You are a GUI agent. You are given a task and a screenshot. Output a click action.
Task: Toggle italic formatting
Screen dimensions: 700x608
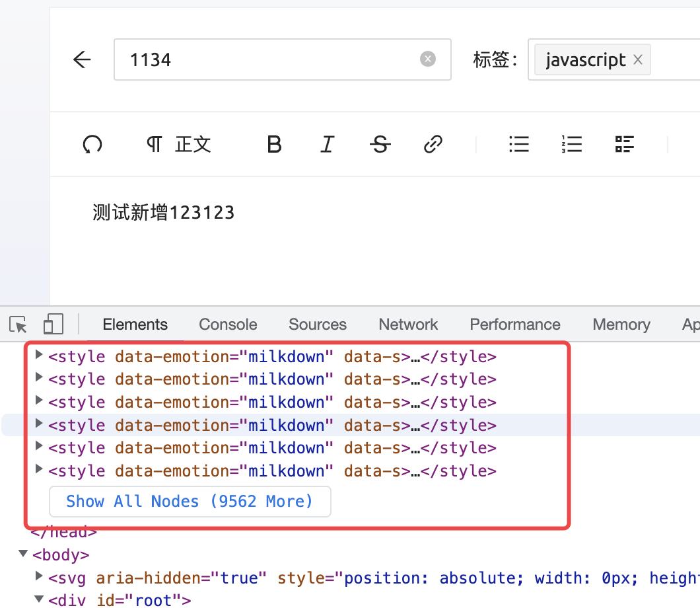[328, 144]
